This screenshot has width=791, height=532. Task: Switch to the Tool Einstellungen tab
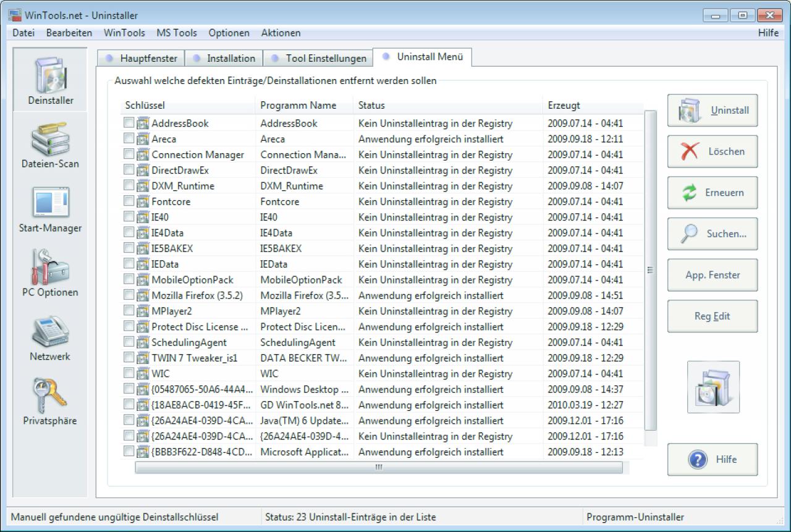319,58
